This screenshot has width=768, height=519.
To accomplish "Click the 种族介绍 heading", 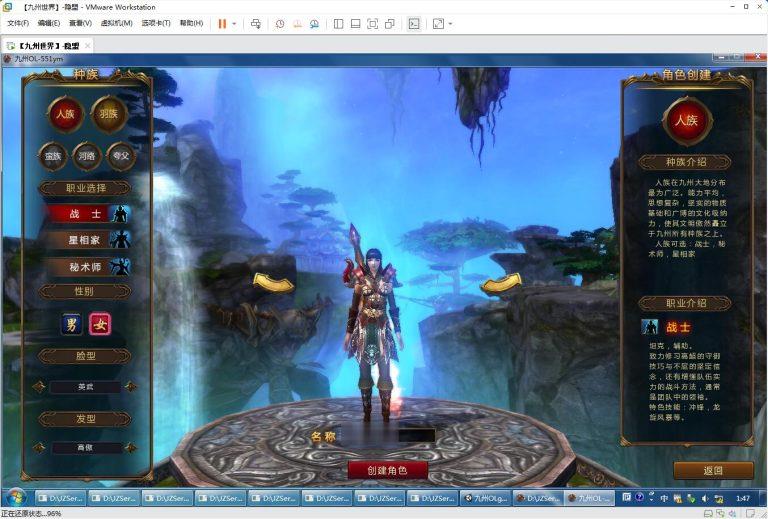I will click(x=686, y=162).
